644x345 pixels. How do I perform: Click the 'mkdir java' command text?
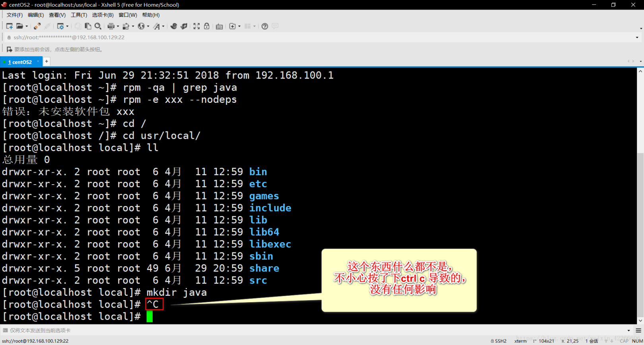coord(177,293)
